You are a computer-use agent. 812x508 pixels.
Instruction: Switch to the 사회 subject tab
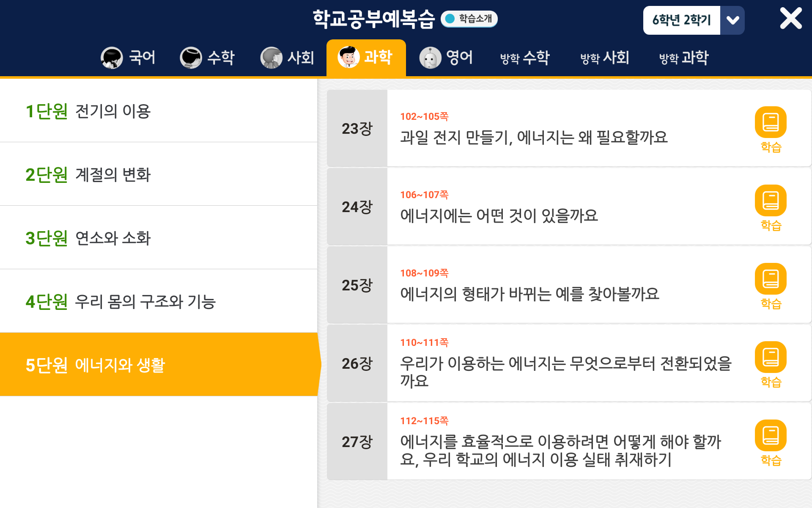288,58
